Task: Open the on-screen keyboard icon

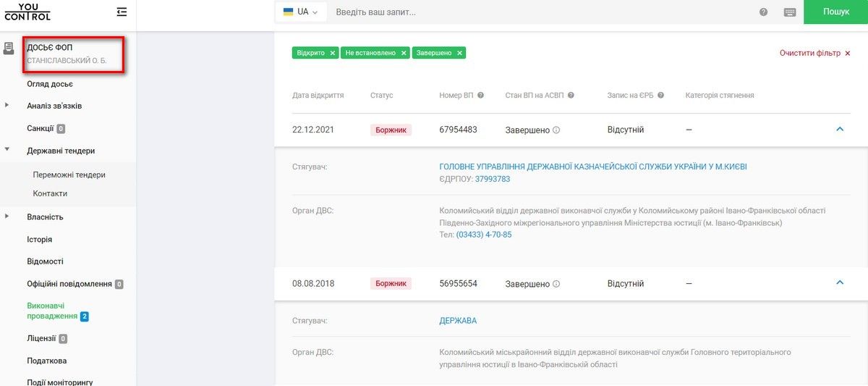Action: 789,12
